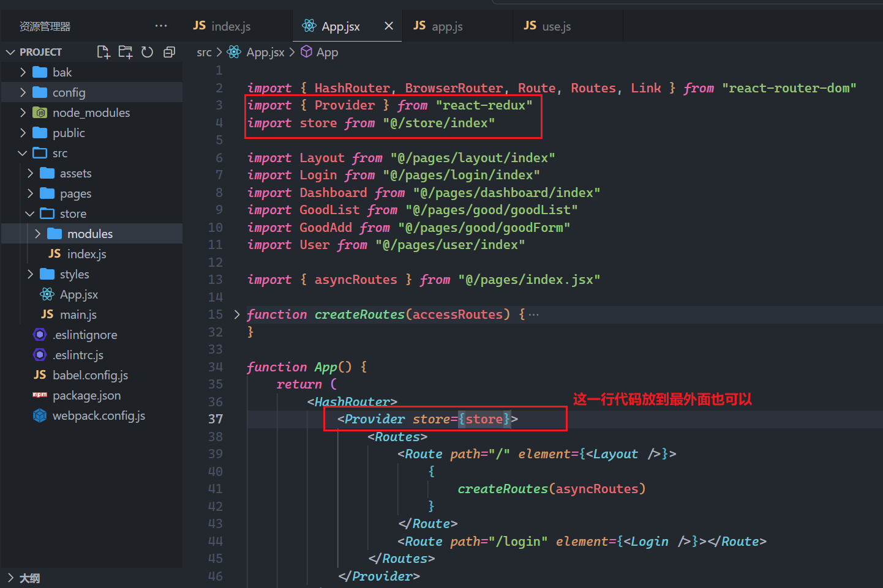Open webpack.config.js in the explorer
Screen dimensions: 883x588
(x=92, y=415)
